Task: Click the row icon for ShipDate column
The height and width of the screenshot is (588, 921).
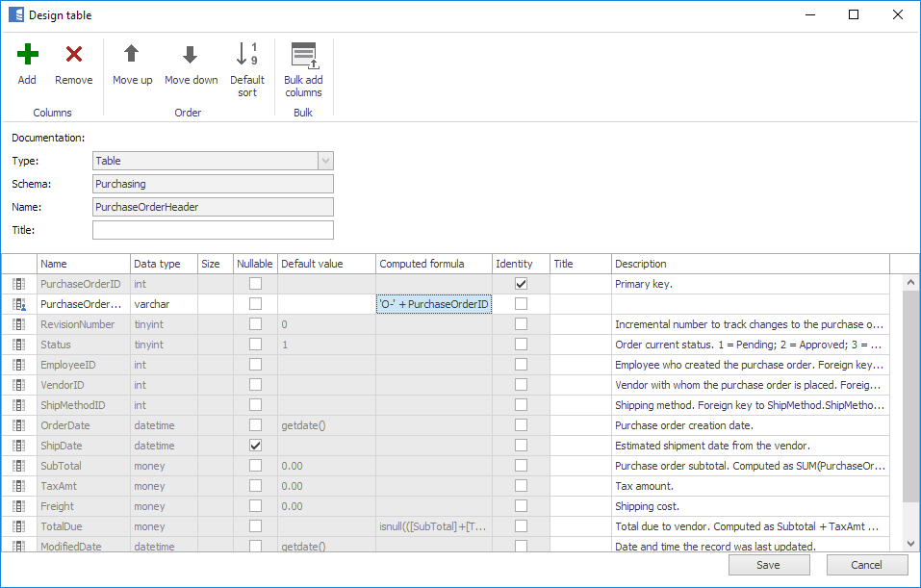Action: 19,446
